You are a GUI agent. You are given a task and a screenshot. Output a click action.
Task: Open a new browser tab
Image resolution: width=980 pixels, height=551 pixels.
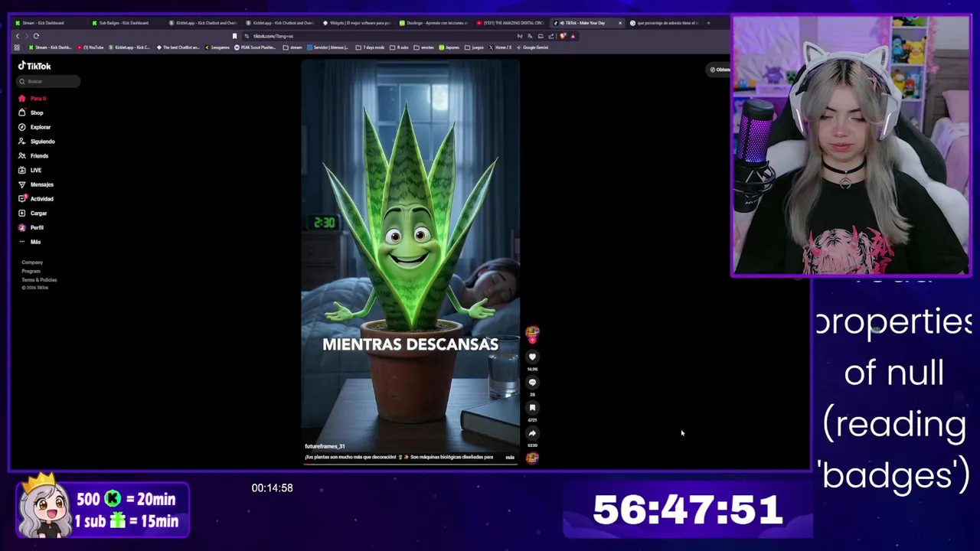(708, 23)
